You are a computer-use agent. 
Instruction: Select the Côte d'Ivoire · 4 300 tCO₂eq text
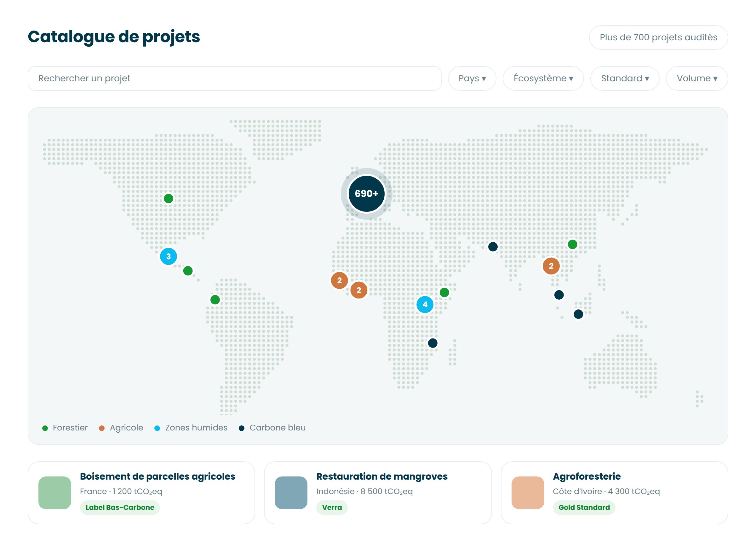point(606,491)
